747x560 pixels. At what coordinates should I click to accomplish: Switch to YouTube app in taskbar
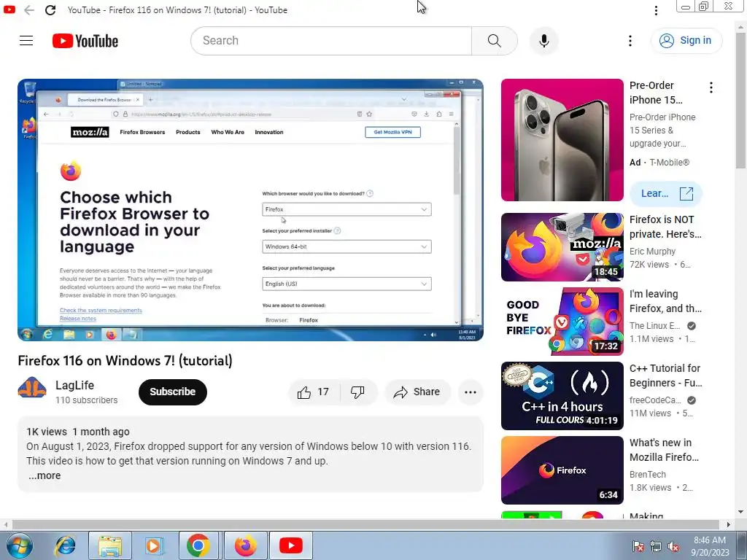click(x=290, y=545)
